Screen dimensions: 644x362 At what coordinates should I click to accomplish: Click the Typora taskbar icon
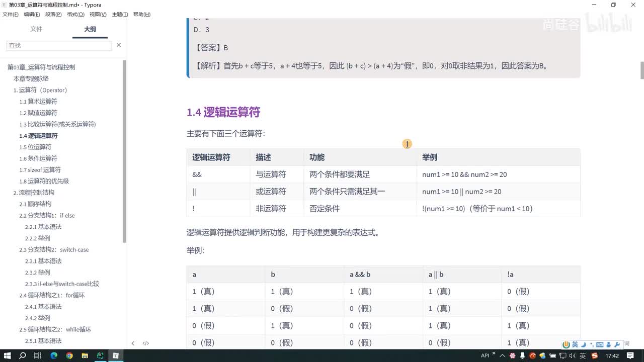(116, 355)
